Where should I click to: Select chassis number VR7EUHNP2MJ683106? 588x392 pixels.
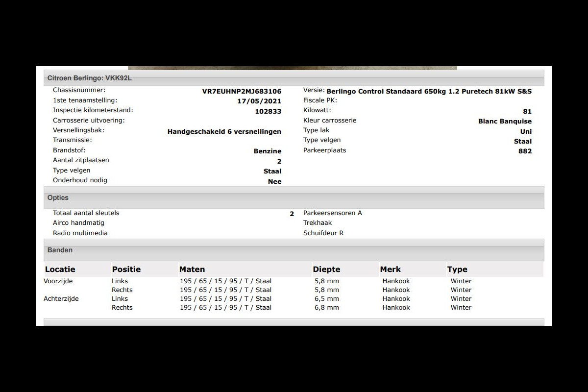tap(242, 91)
